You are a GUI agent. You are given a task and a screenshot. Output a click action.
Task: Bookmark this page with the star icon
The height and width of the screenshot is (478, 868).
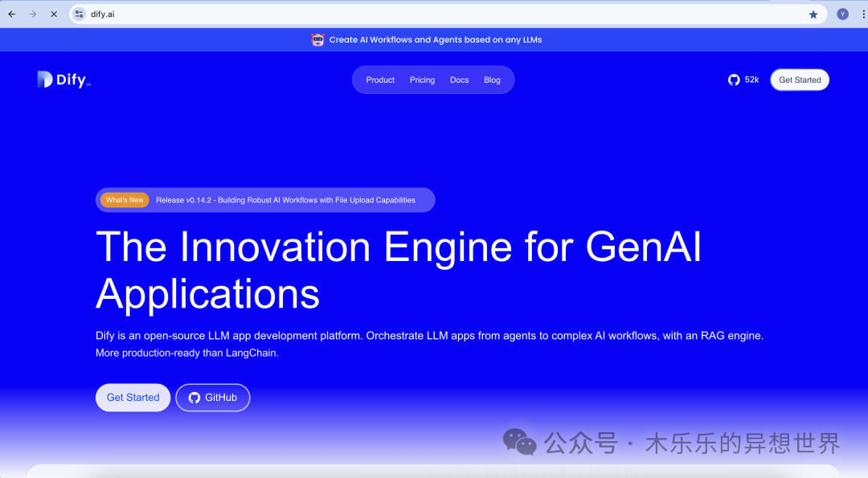pos(813,14)
